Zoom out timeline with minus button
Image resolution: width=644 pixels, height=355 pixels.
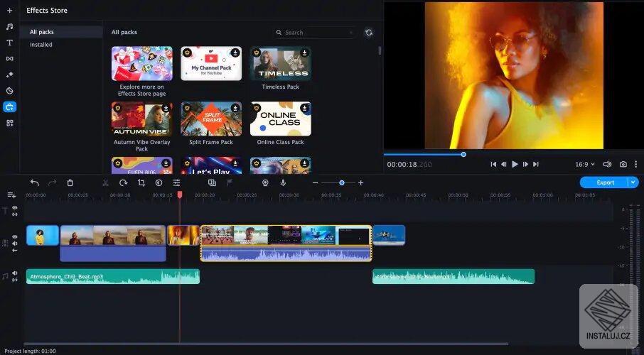[x=315, y=182]
